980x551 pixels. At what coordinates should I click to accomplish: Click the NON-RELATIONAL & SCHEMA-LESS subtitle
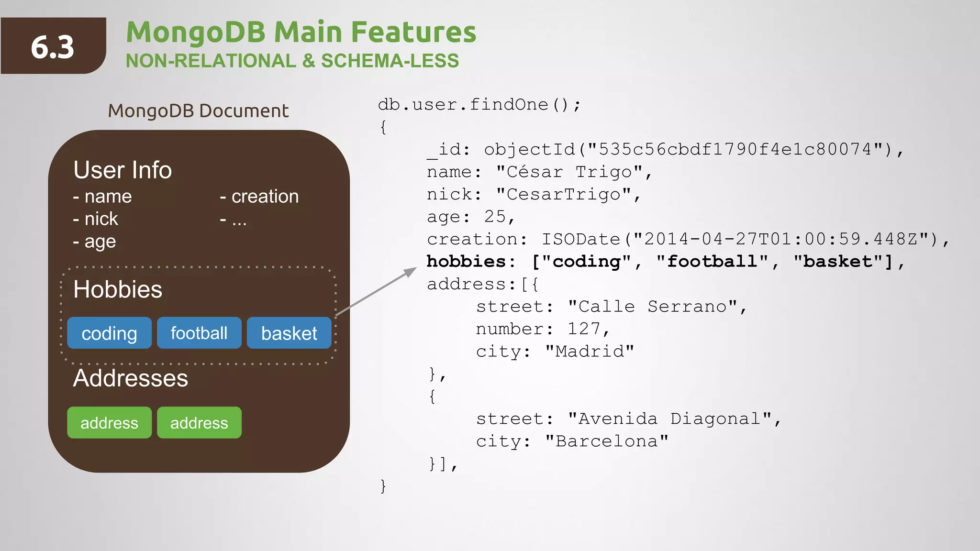pyautogui.click(x=292, y=61)
